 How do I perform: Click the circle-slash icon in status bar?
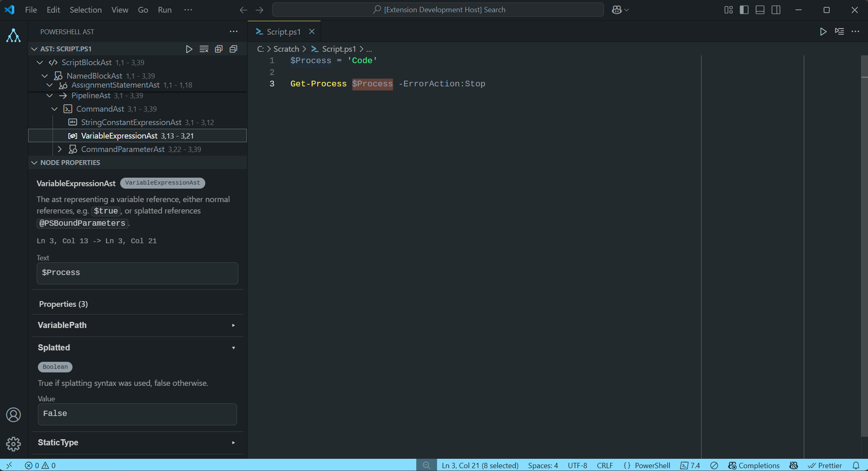point(714,465)
